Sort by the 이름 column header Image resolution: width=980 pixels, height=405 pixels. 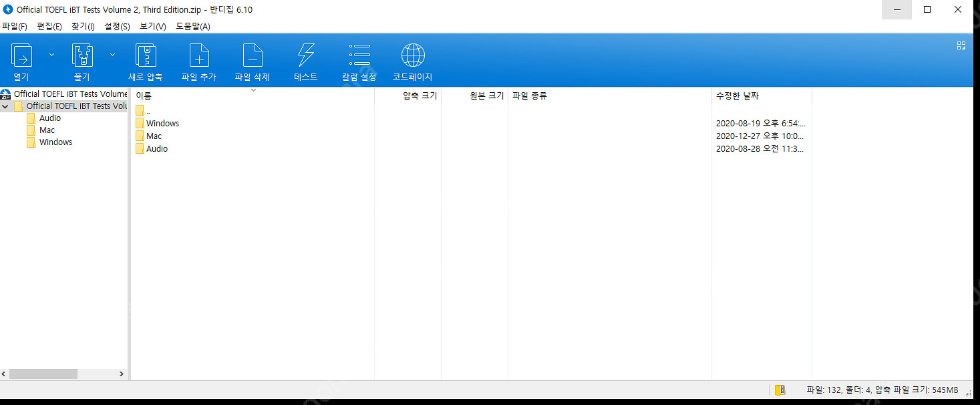coord(253,96)
